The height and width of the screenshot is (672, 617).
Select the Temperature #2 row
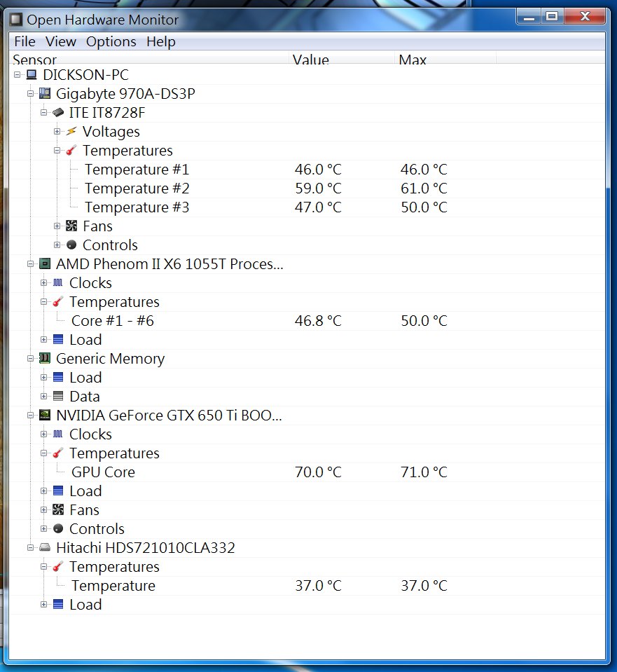pos(307,188)
